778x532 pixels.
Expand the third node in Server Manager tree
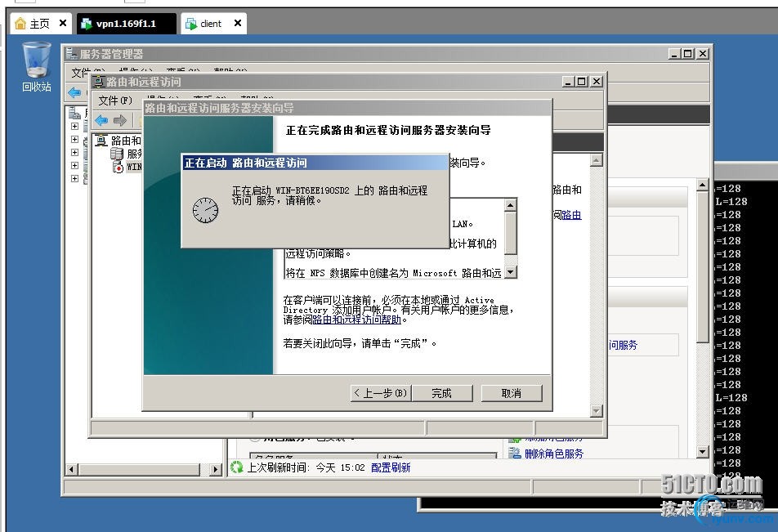click(x=75, y=152)
